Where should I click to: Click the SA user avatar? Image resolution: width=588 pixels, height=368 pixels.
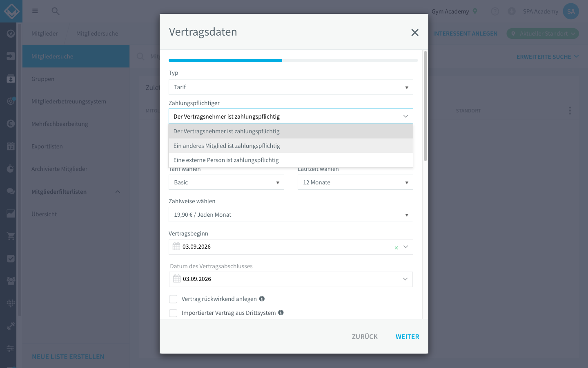click(x=571, y=11)
